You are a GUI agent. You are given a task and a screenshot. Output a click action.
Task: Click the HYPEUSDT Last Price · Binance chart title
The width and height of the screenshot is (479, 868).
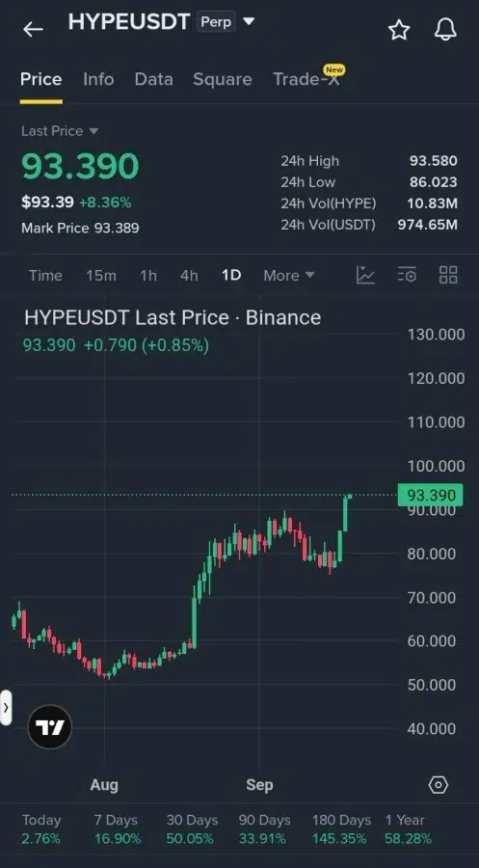click(x=173, y=317)
